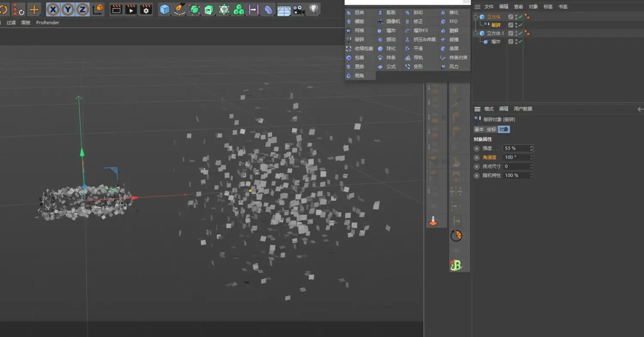The width and height of the screenshot is (644, 337).
Task: Click the Cube primitive icon in the toolbar
Action: 164,9
